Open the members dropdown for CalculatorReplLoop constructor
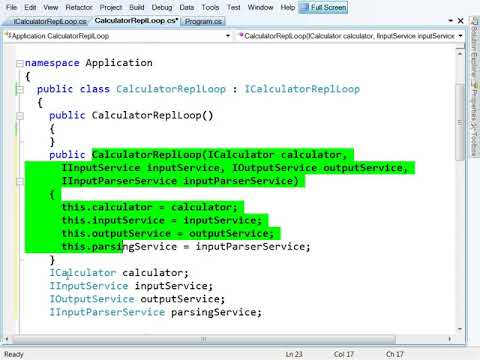The height and width of the screenshot is (360, 480). point(351,36)
